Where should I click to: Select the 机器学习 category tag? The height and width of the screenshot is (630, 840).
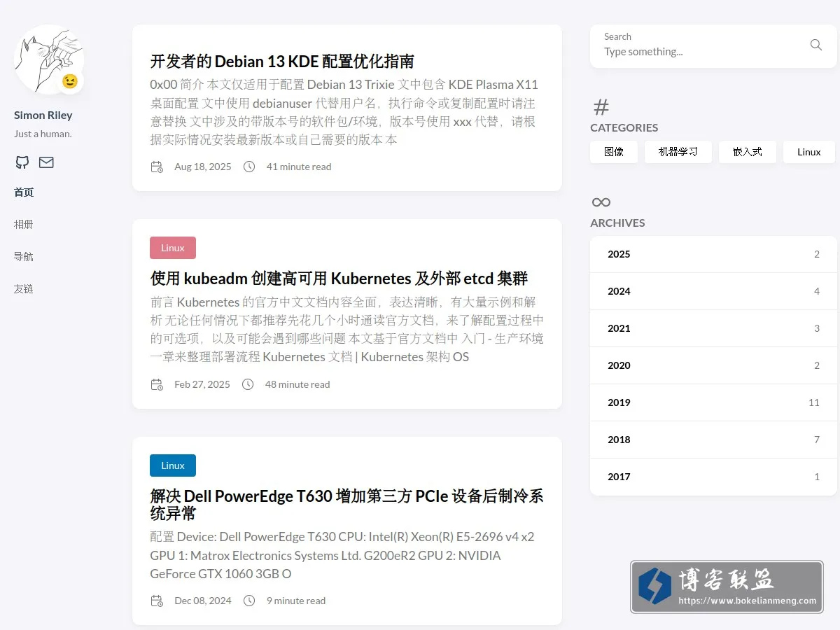coord(678,152)
